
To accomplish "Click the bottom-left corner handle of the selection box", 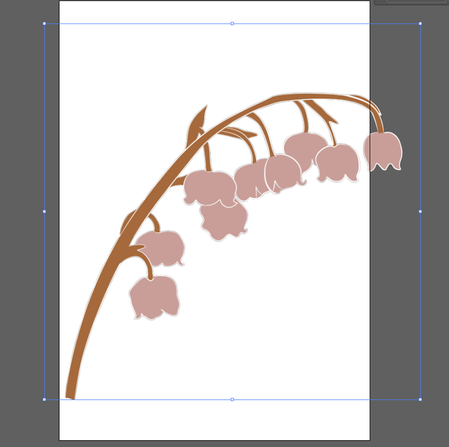I will point(44,399).
